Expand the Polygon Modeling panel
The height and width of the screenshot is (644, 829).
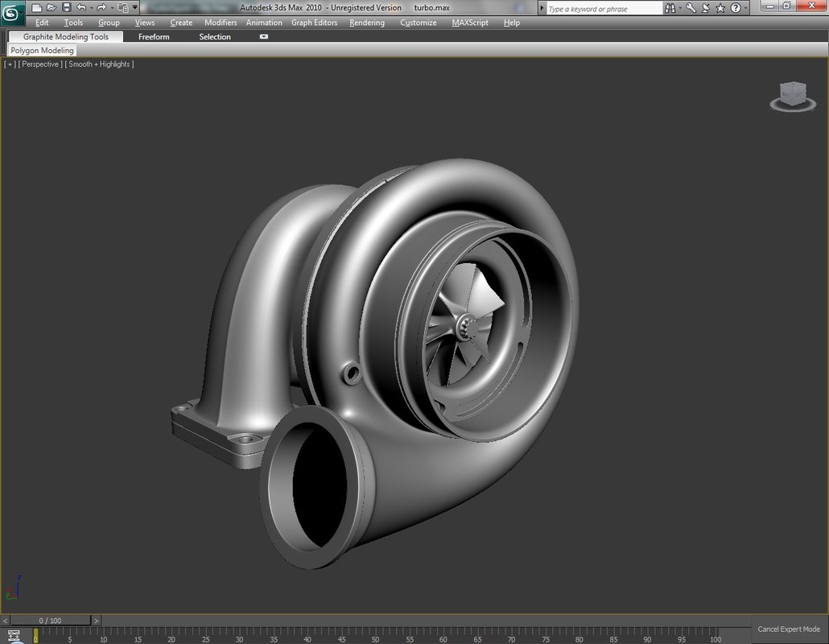(41, 50)
